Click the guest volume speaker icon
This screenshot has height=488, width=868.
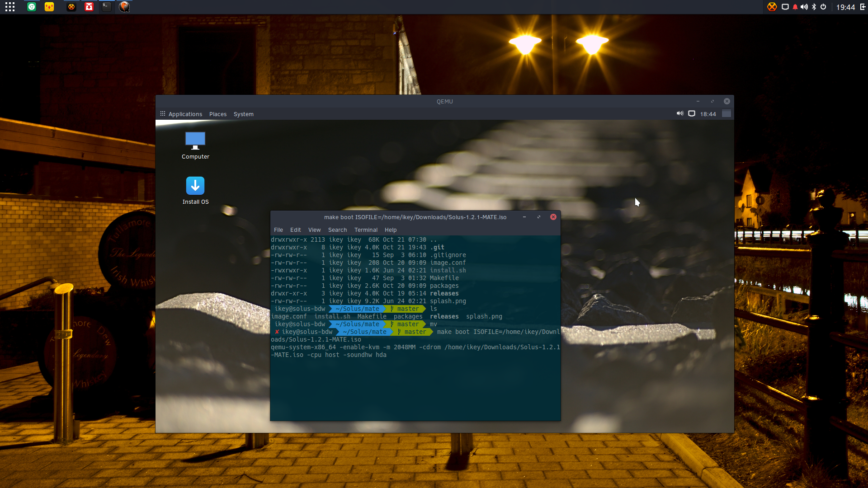pyautogui.click(x=680, y=113)
